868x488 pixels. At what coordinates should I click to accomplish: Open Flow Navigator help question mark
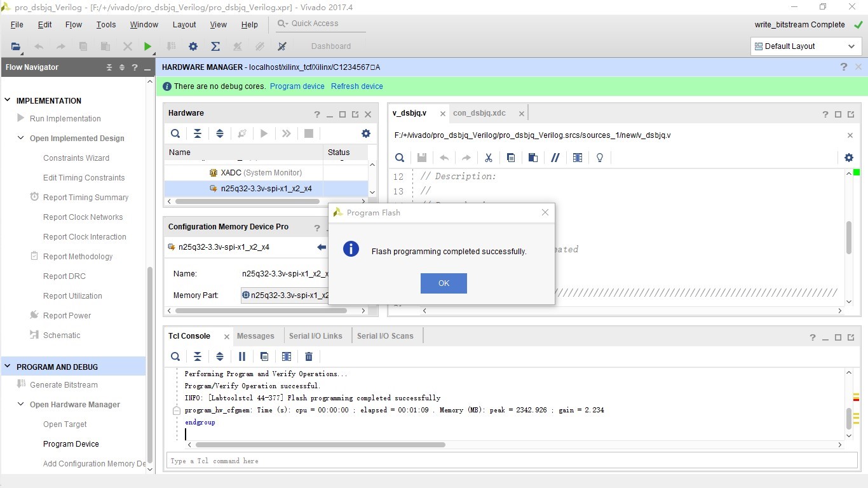click(135, 67)
